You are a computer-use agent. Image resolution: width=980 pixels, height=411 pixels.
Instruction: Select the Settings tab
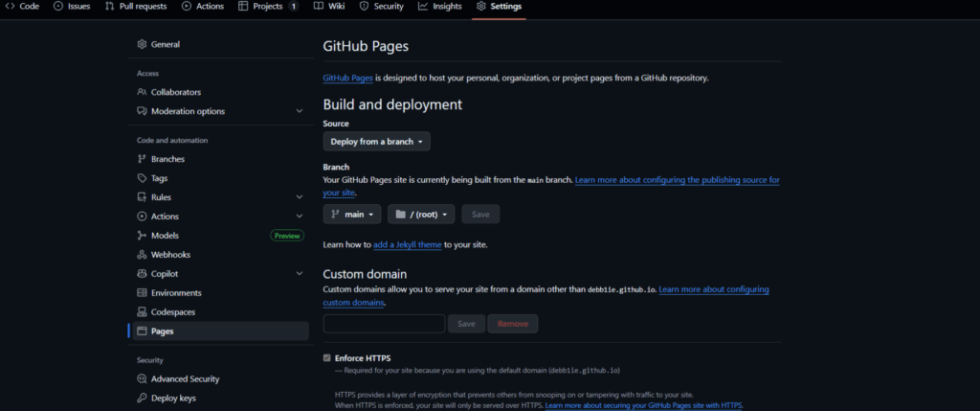coord(499,7)
